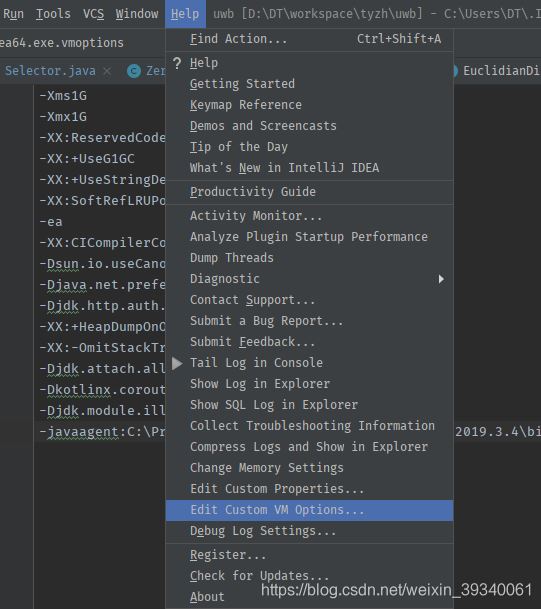Open the Diagnostic submenu
541x609 pixels.
(x=310, y=279)
